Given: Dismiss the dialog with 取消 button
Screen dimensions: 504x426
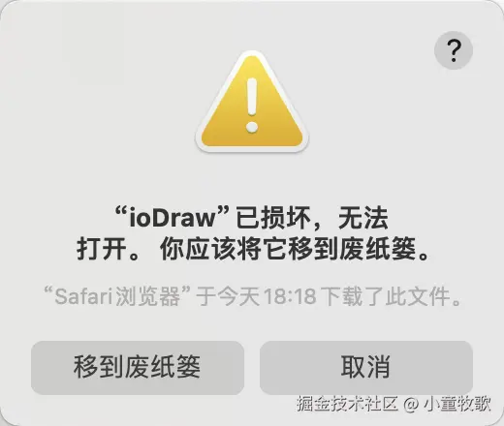Looking at the screenshot, I should click(x=366, y=367).
